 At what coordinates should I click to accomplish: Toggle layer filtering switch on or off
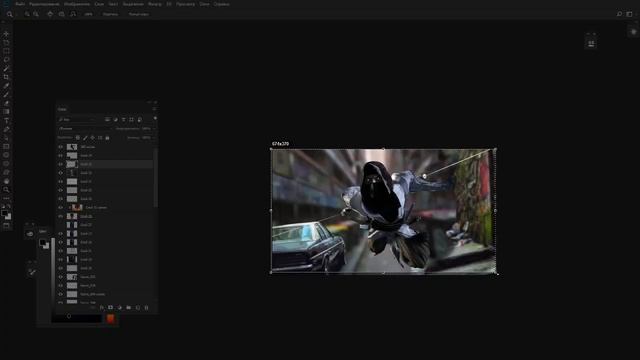click(x=155, y=119)
